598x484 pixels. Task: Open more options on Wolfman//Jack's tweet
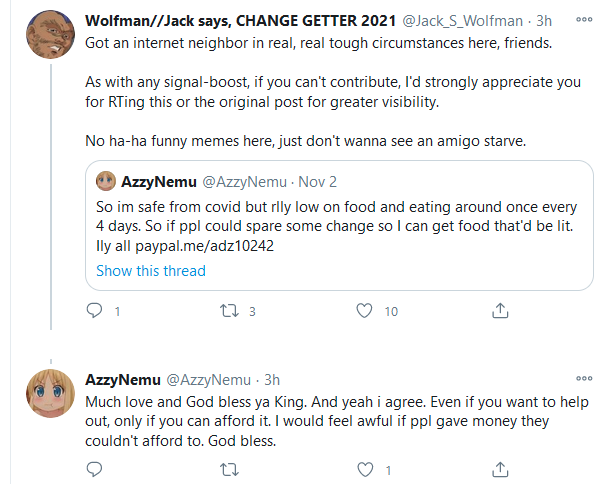(x=584, y=20)
